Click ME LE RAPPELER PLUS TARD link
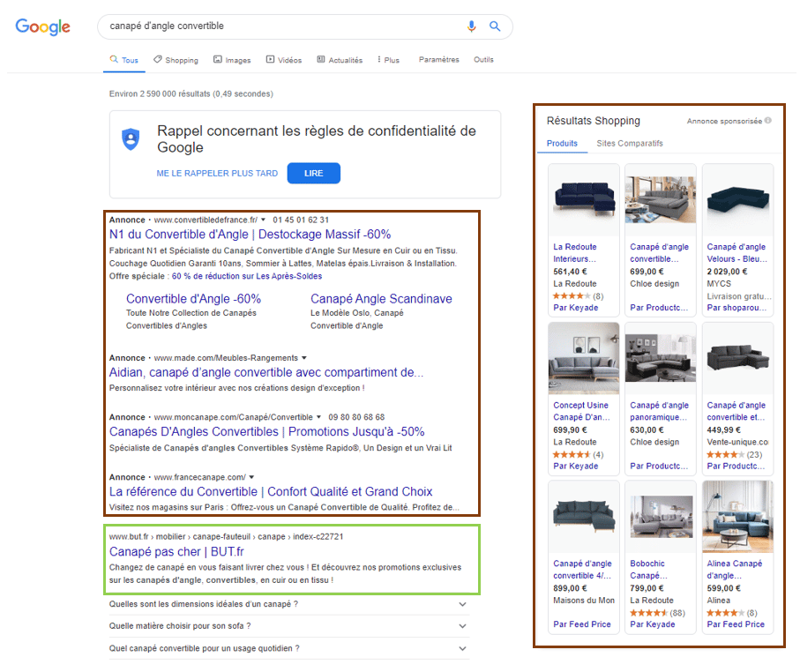The image size is (800, 672). pos(217,174)
